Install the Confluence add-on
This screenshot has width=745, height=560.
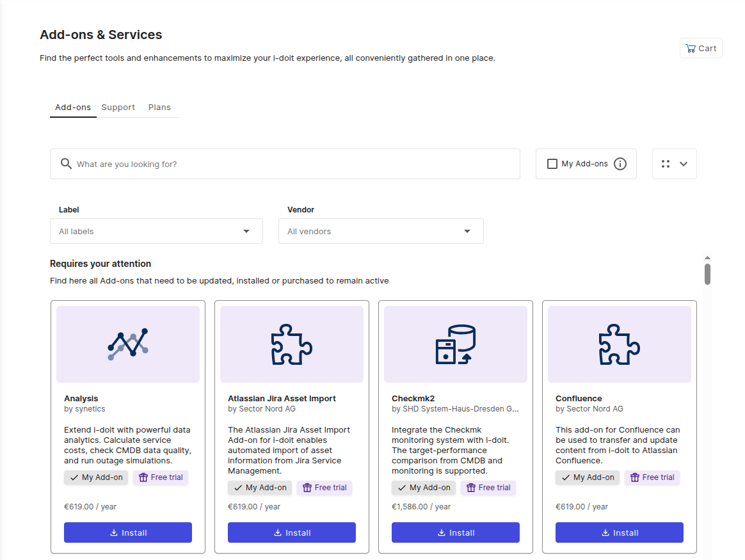click(620, 532)
